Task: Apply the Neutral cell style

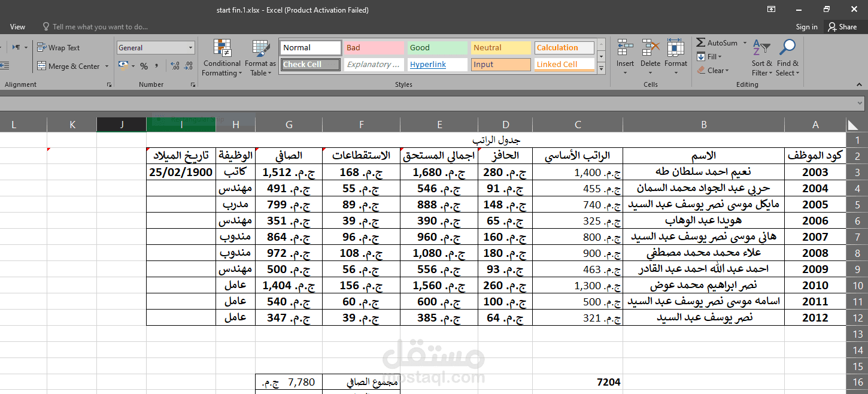Action: pyautogui.click(x=501, y=48)
